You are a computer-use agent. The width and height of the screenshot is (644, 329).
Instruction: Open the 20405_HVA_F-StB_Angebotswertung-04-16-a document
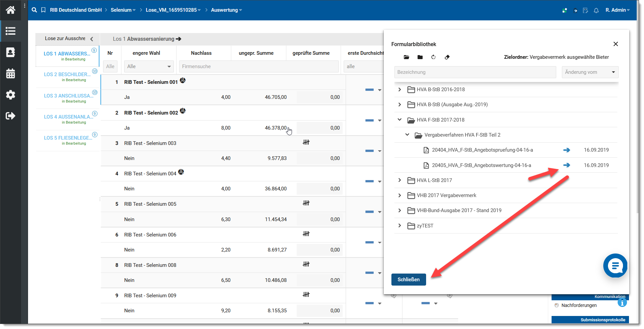pyautogui.click(x=481, y=165)
